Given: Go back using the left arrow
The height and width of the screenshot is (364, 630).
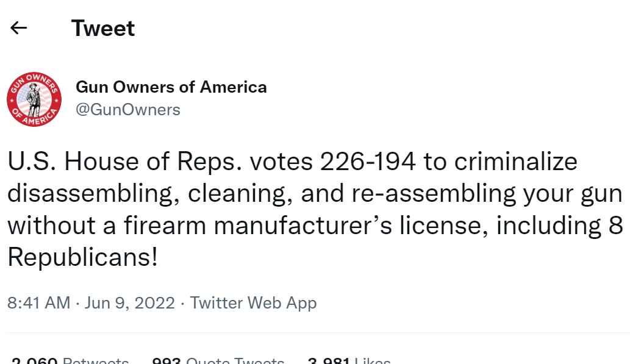Looking at the screenshot, I should click(18, 28).
